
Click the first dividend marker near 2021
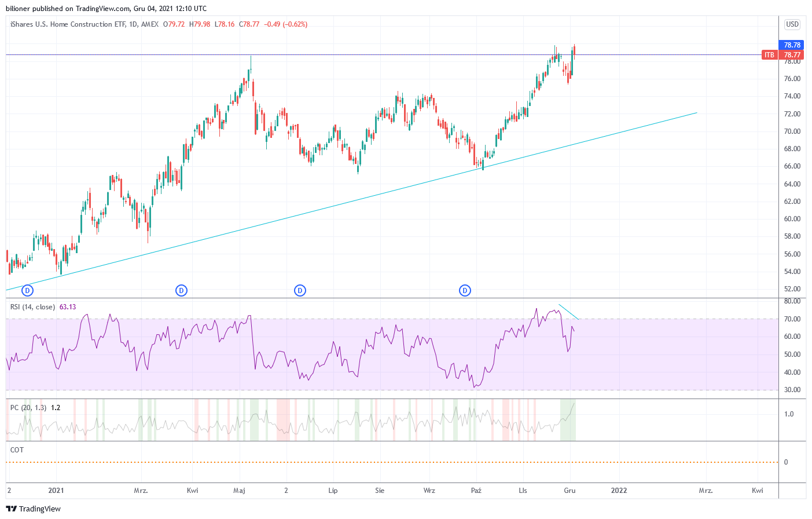27,290
